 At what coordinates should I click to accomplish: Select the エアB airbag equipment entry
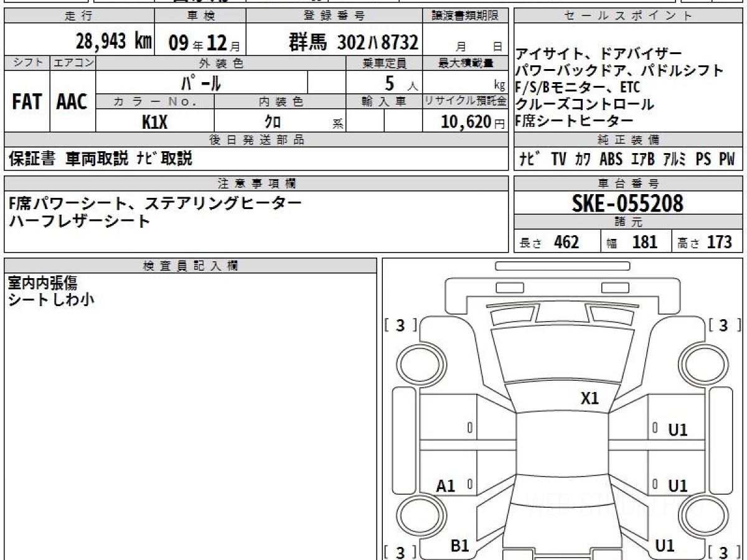pyautogui.click(x=642, y=159)
